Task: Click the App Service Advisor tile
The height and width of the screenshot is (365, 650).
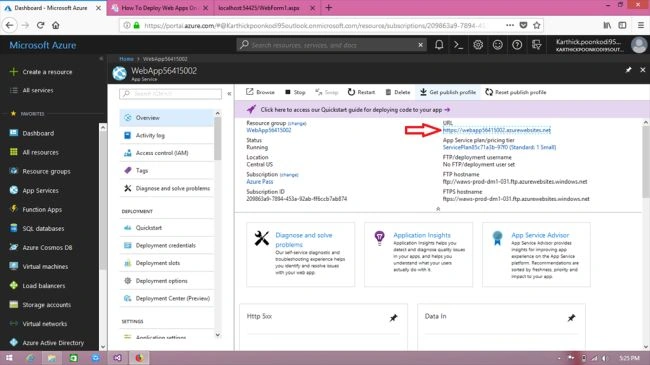Action: point(536,254)
